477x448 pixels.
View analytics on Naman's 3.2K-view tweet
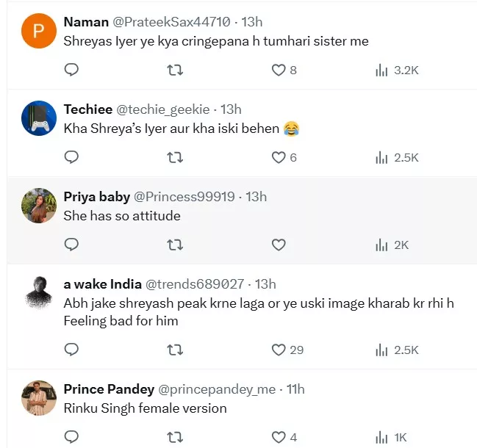[382, 71]
